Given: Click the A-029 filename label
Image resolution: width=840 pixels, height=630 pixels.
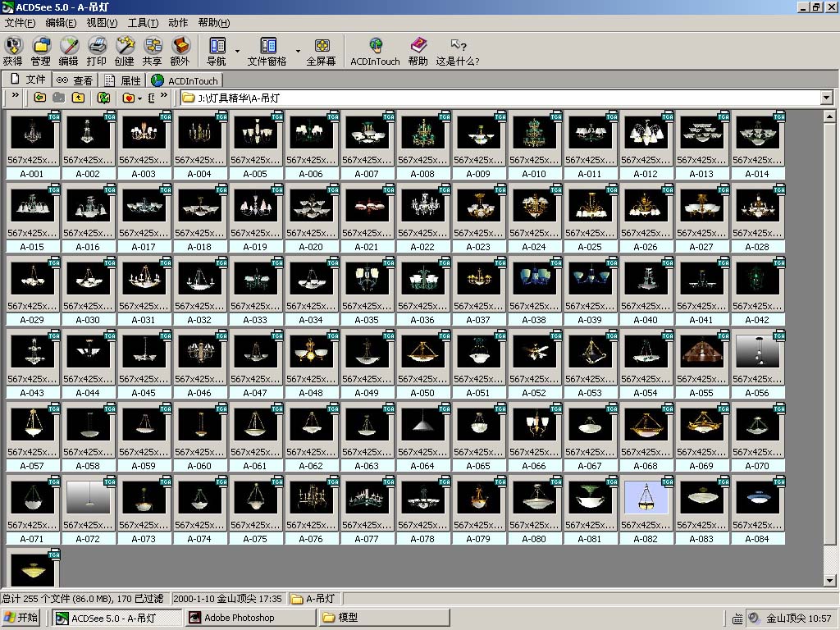Looking at the screenshot, I should point(32,320).
